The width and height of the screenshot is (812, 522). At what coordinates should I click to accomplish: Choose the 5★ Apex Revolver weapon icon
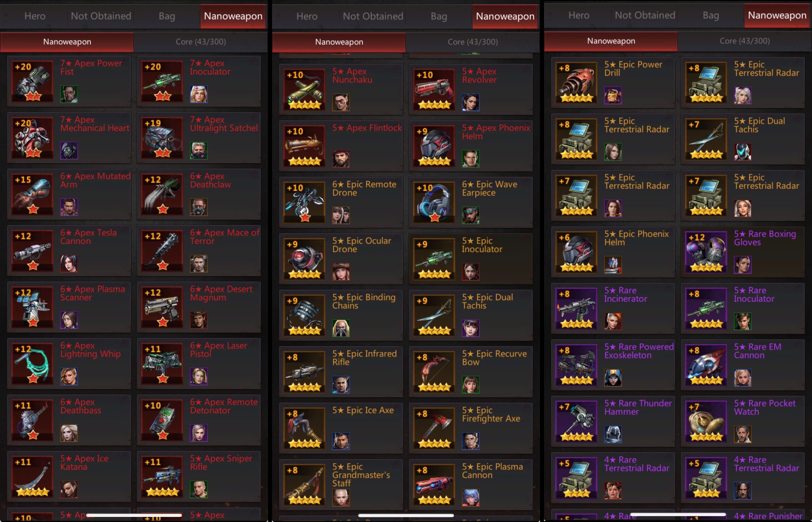434,89
